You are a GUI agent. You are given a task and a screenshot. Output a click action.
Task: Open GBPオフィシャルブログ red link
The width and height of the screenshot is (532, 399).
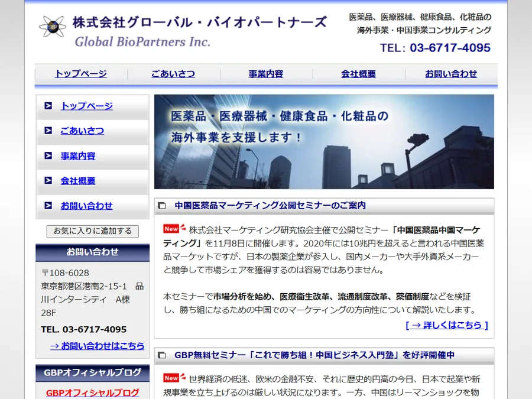(93, 392)
